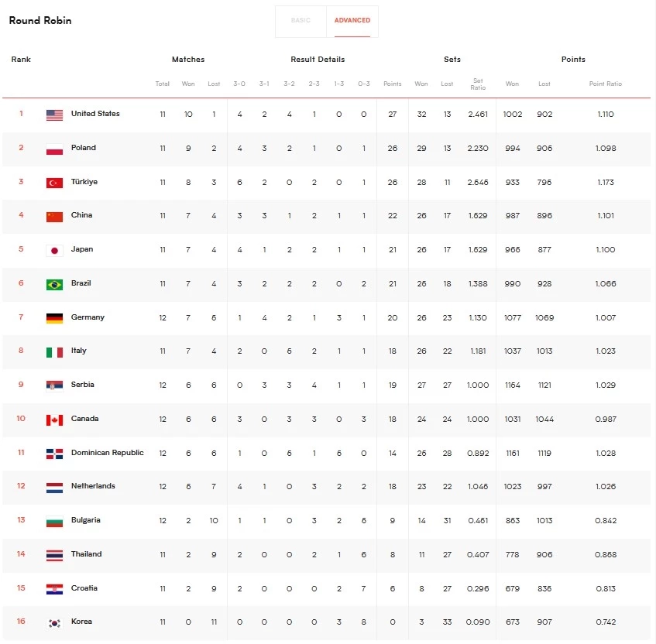Open the Dominican Republic team page
Screen dimensions: 656x644
[x=107, y=453]
